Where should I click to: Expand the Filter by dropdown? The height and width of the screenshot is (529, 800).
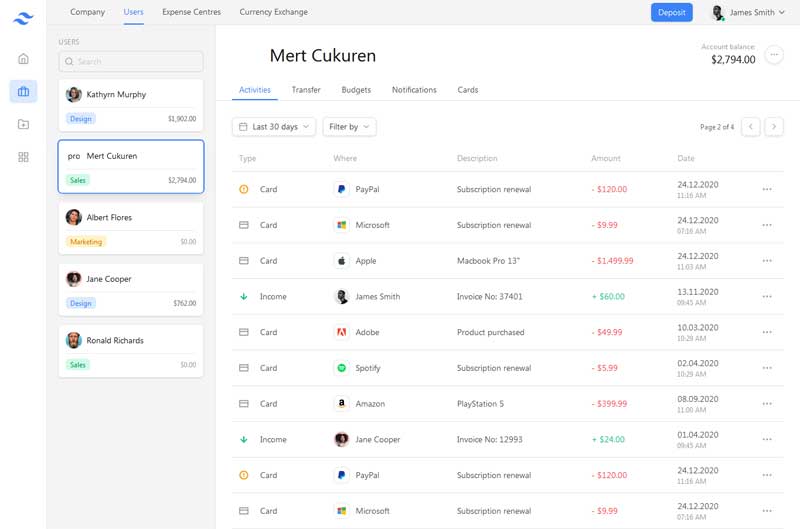click(x=349, y=127)
